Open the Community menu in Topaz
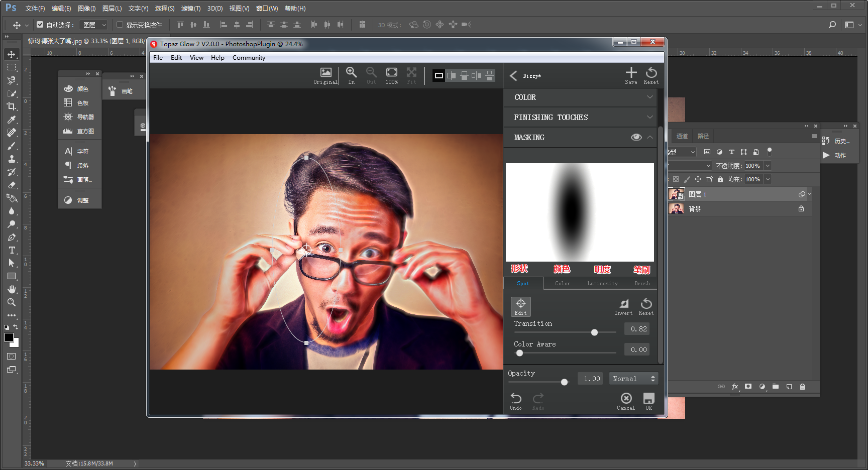The height and width of the screenshot is (470, 868). [x=249, y=58]
